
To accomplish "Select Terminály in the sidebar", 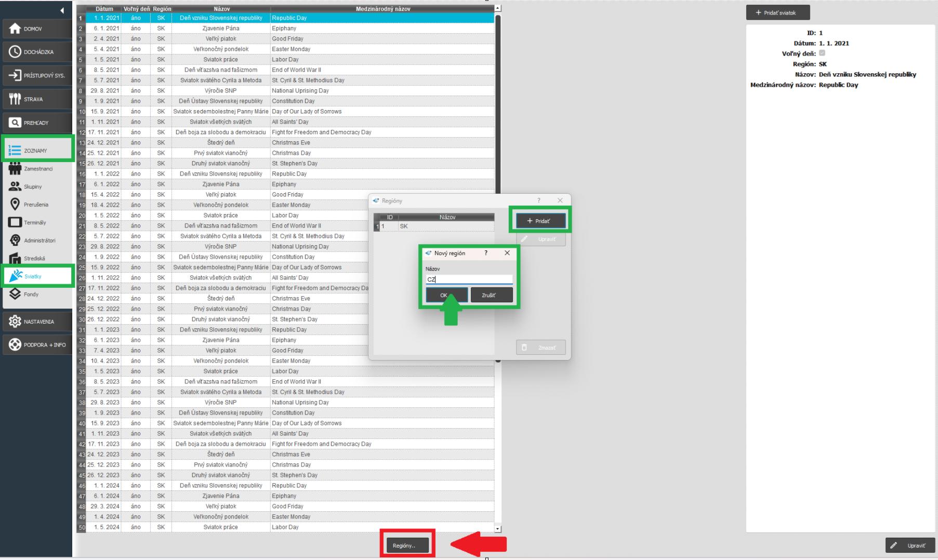I will pos(34,222).
